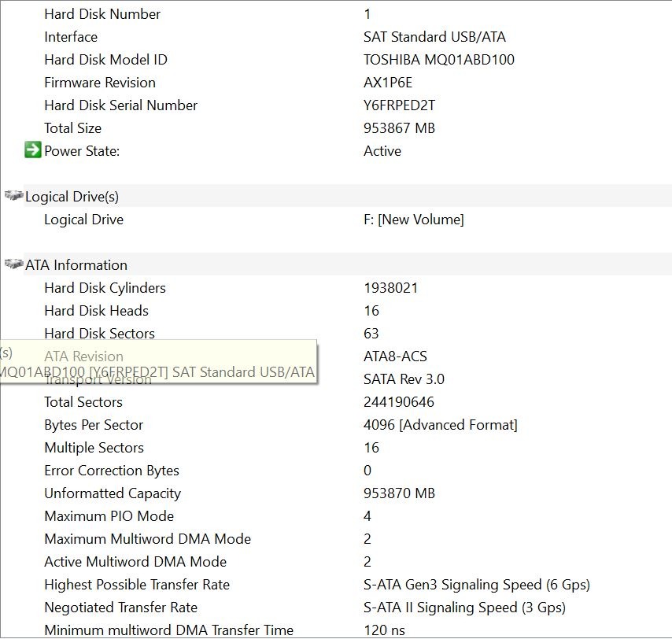Select the model value 'TOSHIBA MQ01ABD100'
Image resolution: width=672 pixels, height=639 pixels.
pyautogui.click(x=439, y=60)
